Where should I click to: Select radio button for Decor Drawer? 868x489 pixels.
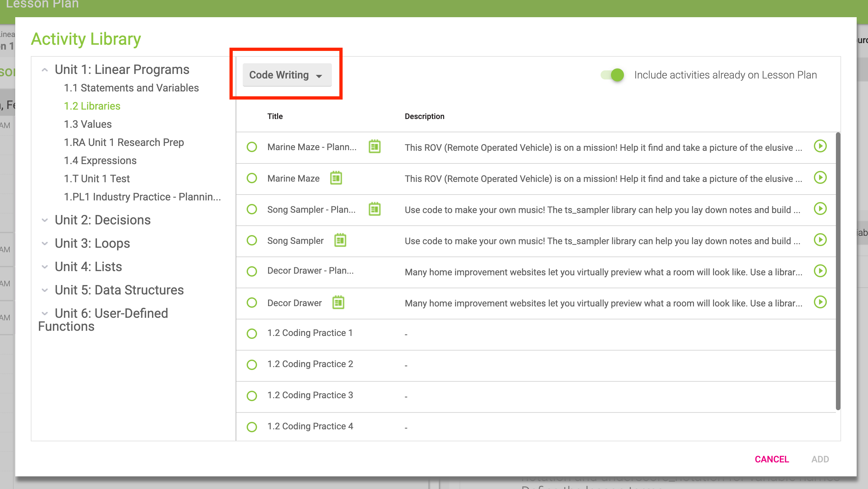[252, 303]
